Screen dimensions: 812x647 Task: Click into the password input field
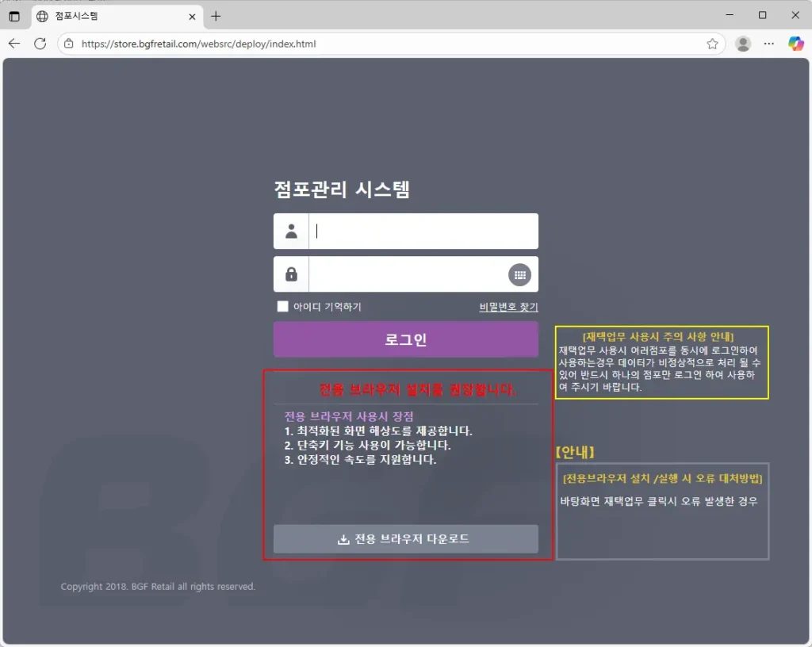pyautogui.click(x=406, y=274)
